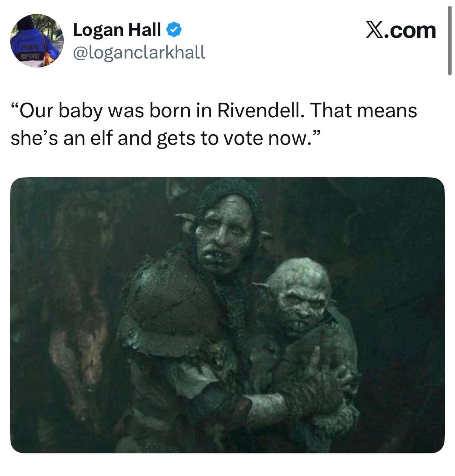The height and width of the screenshot is (476, 455).
Task: Open Logan Hall's profile avatar
Action: (37, 41)
